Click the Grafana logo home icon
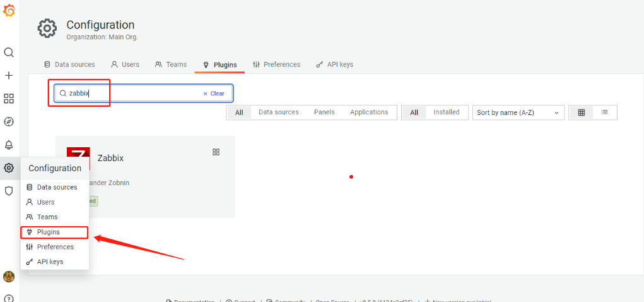The width and height of the screenshot is (644, 302). (9, 10)
